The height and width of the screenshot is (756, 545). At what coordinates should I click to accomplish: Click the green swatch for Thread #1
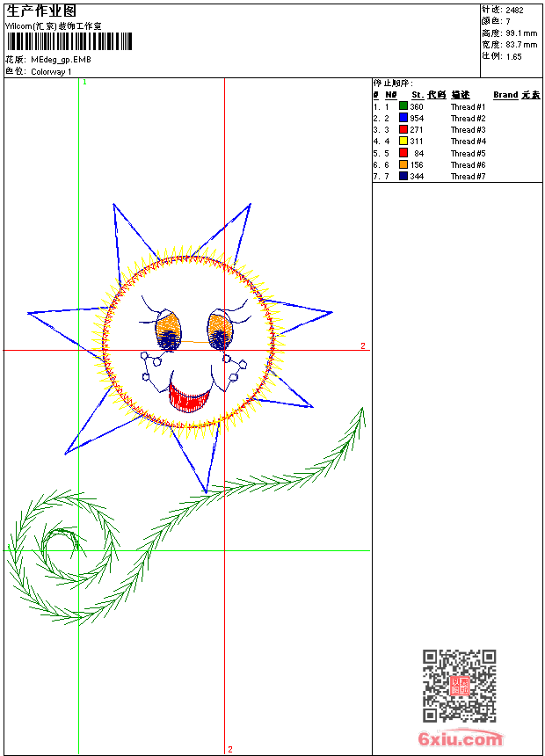click(x=403, y=106)
